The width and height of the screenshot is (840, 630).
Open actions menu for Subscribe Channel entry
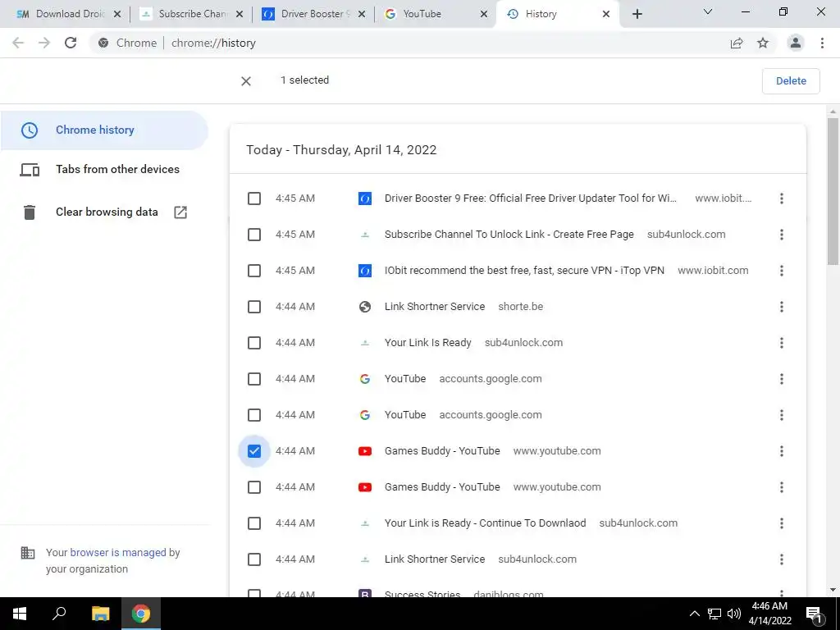[782, 235]
